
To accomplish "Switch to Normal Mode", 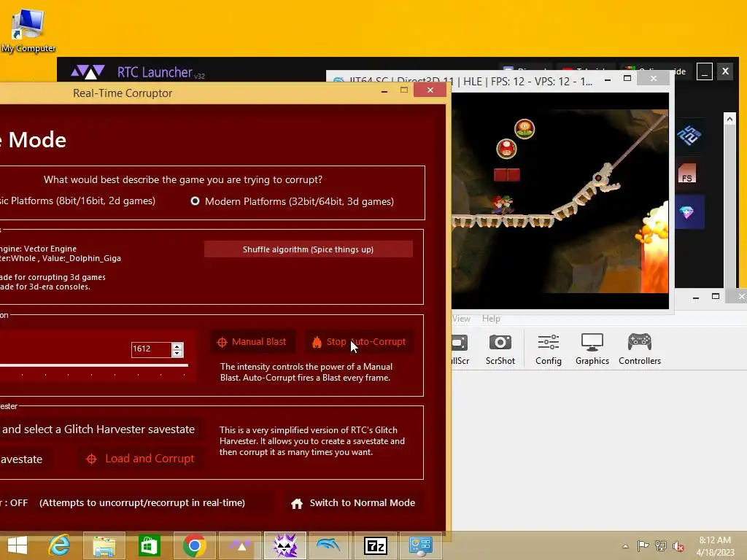I will [354, 503].
